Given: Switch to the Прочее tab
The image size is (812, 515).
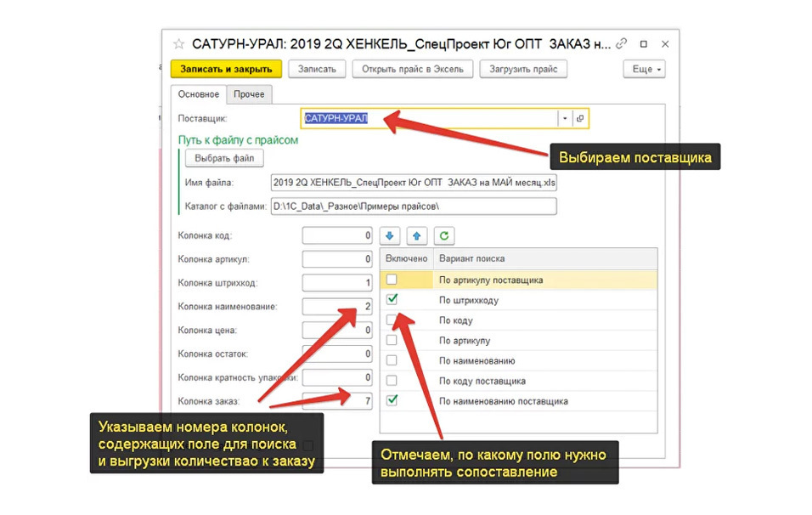Looking at the screenshot, I should [x=249, y=94].
